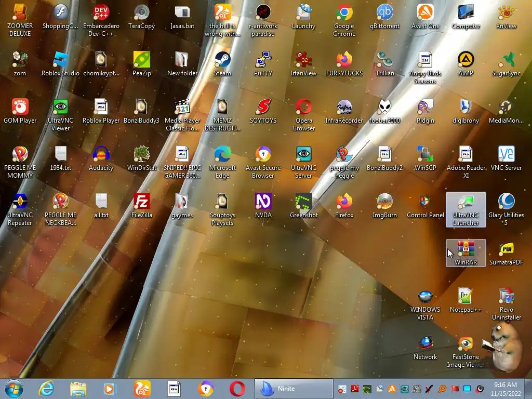Open the Angry Birds Seasons icon
The width and height of the screenshot is (532, 399).
425,68
